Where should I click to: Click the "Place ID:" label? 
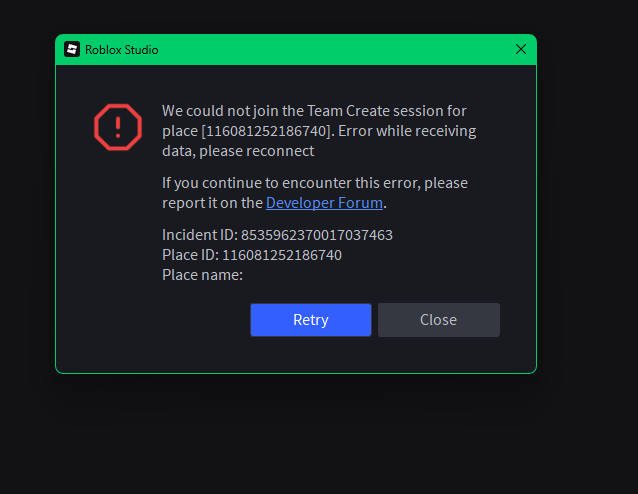tap(190, 255)
